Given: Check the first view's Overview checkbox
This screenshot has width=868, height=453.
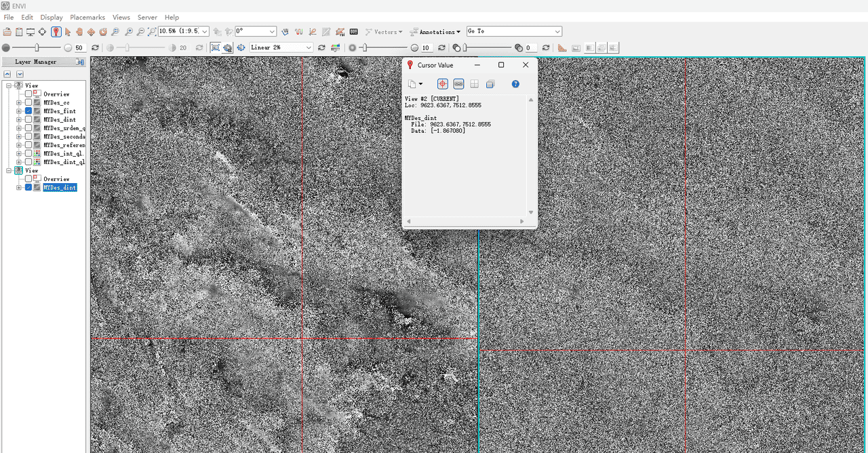Looking at the screenshot, I should pyautogui.click(x=28, y=94).
